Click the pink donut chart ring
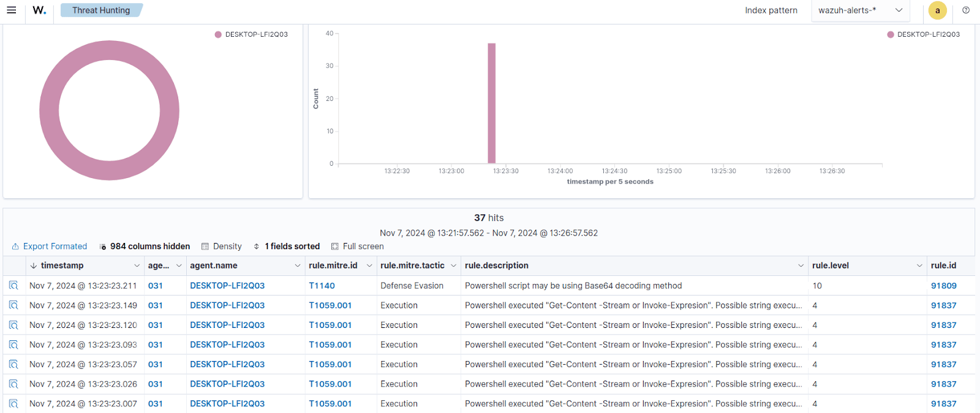The width and height of the screenshot is (980, 413). coord(49,111)
